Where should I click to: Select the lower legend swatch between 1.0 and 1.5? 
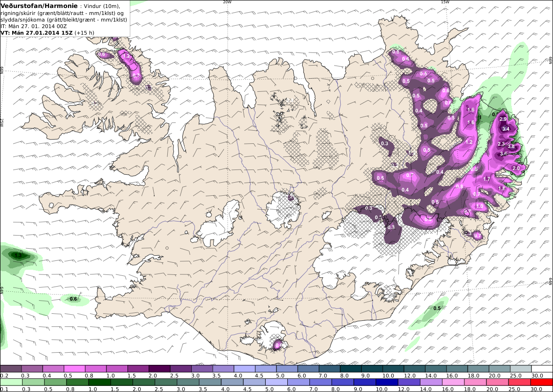[x=99, y=382]
